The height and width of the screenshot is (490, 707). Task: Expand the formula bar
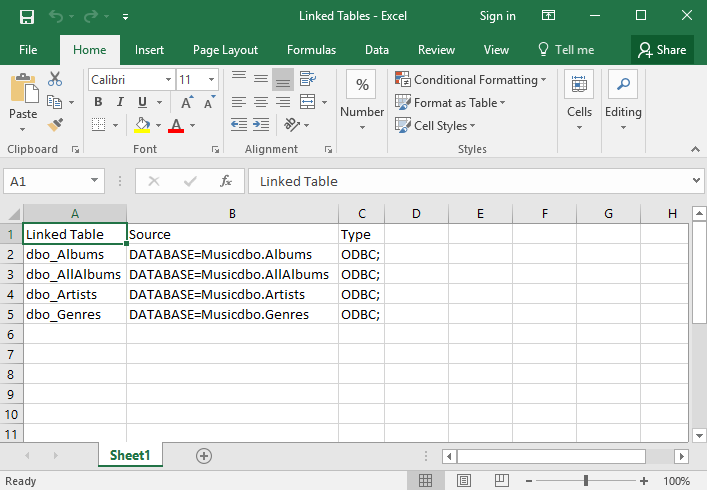(696, 181)
